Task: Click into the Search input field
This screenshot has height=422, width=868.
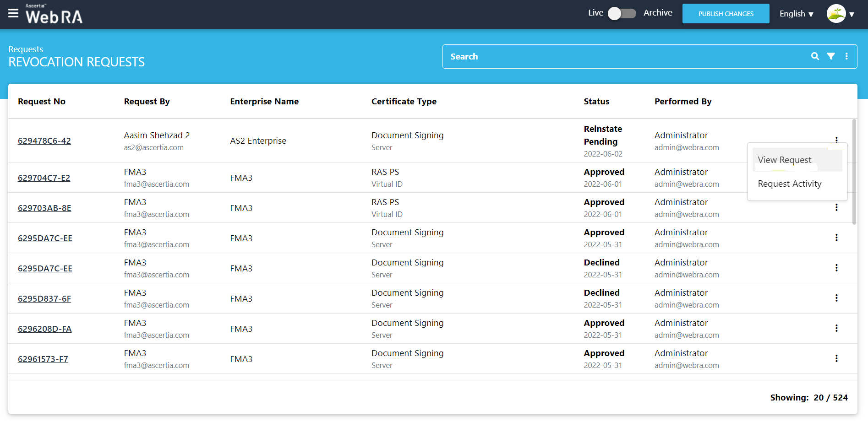Action: coord(623,57)
